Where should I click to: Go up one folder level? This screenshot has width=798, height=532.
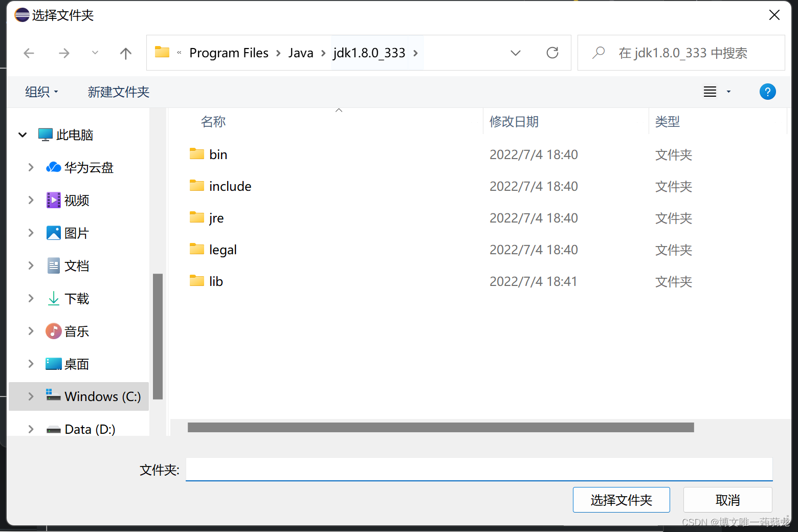click(x=126, y=53)
